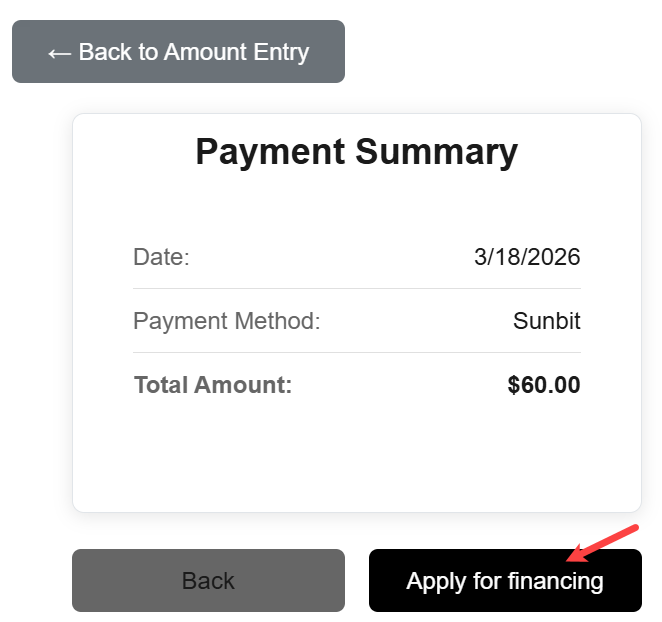This screenshot has height=622, width=662.
Task: Click Apply for financing
Action: coord(504,581)
